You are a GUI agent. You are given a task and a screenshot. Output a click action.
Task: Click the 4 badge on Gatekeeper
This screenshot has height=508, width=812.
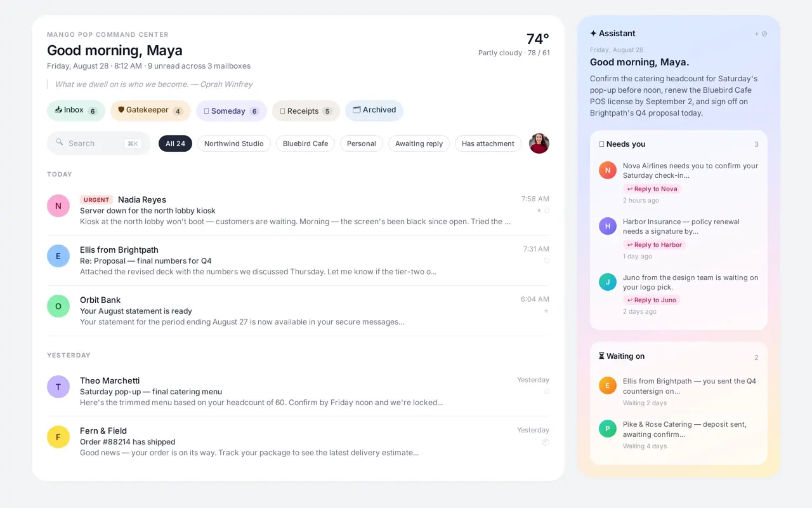tap(178, 111)
